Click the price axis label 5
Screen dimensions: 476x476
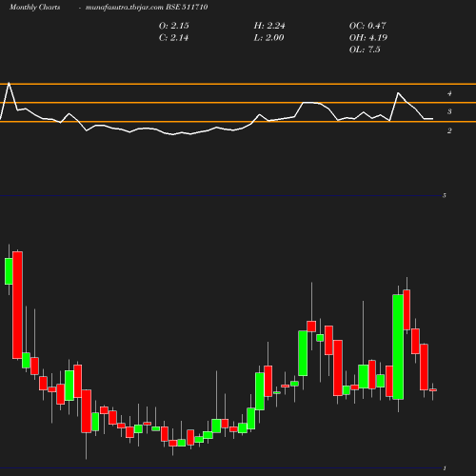(x=445, y=195)
